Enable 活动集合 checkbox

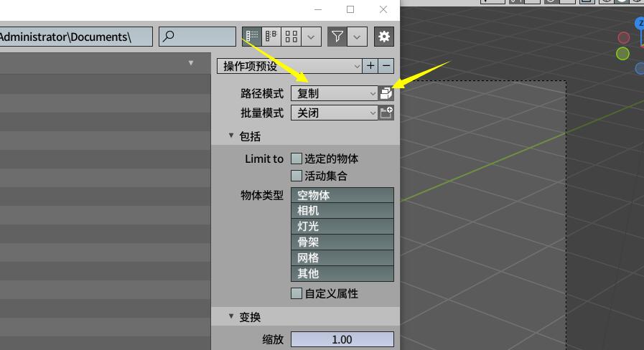(x=296, y=176)
